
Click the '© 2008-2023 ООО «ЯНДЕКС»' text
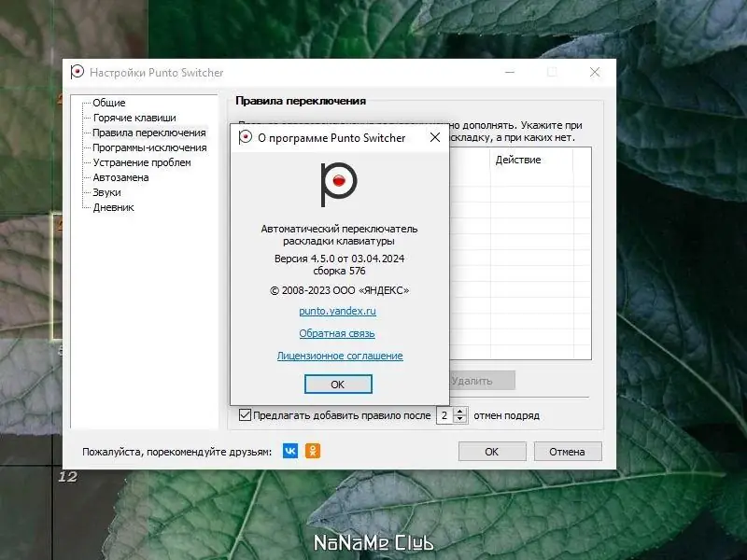pyautogui.click(x=339, y=290)
